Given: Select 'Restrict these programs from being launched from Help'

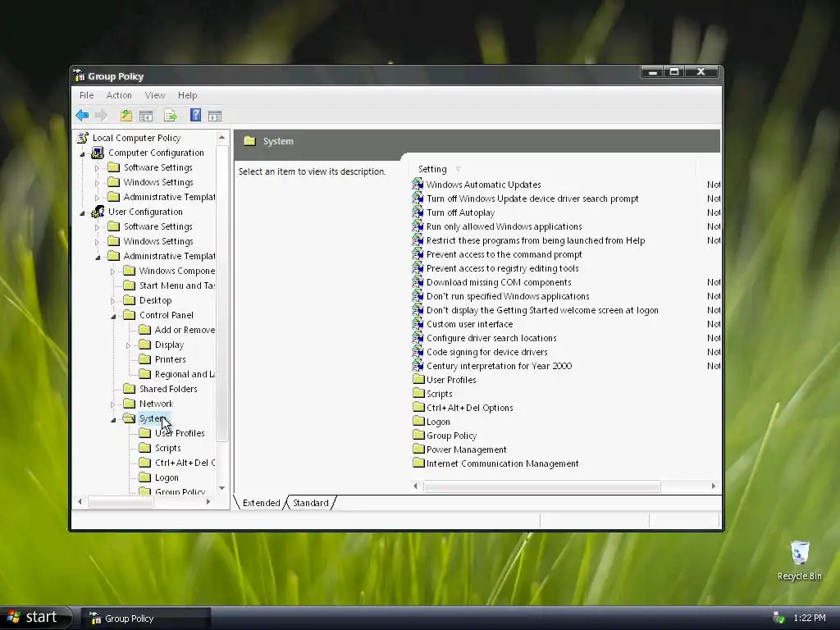Looking at the screenshot, I should (536, 240).
